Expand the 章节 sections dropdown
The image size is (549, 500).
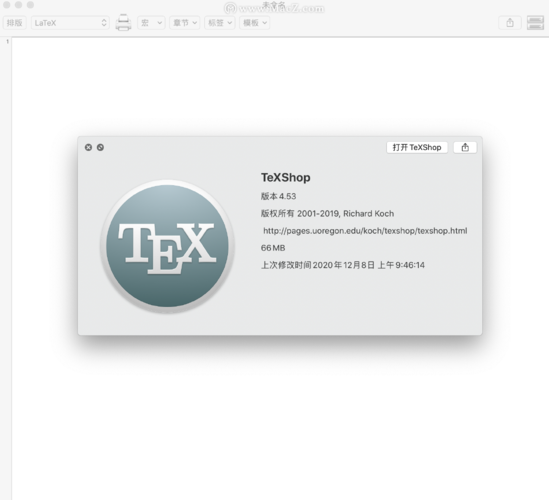(185, 23)
